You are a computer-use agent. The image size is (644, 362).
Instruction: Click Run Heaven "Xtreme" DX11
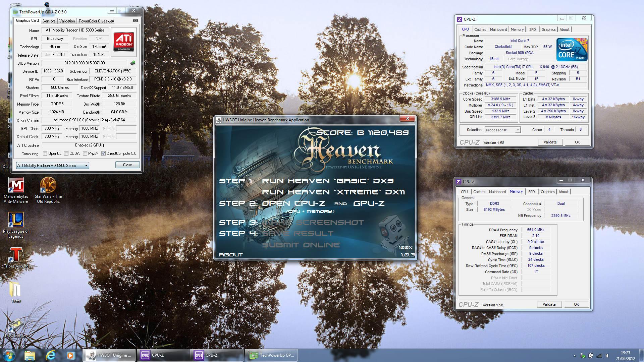333,192
